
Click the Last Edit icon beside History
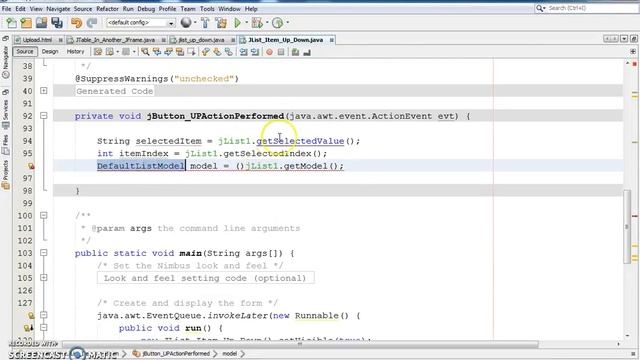click(x=98, y=52)
